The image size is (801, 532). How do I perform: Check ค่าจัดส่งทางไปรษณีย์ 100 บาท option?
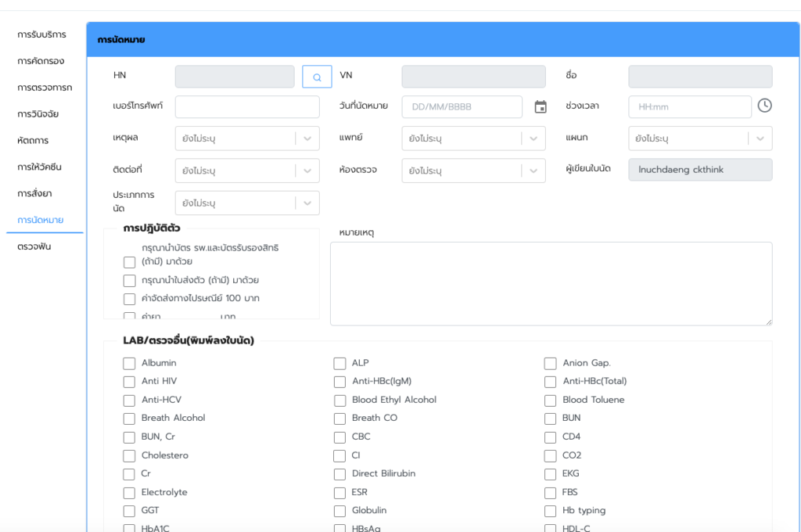[x=129, y=299]
